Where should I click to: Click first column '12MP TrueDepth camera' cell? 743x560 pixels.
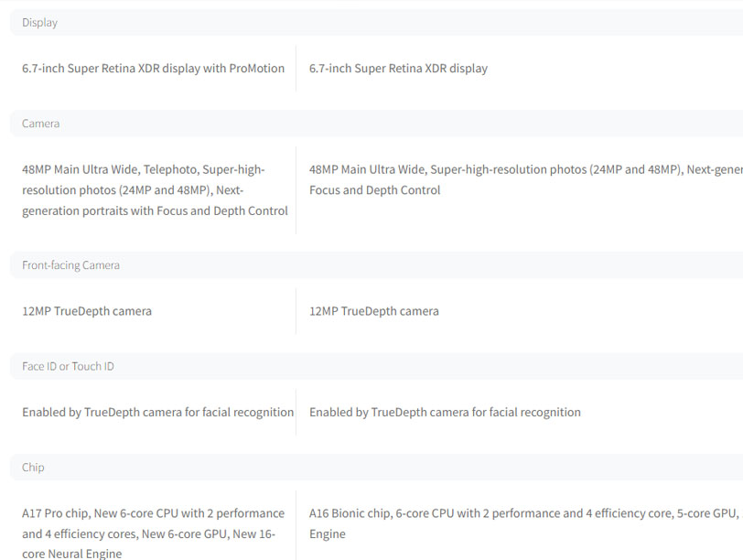pos(87,311)
